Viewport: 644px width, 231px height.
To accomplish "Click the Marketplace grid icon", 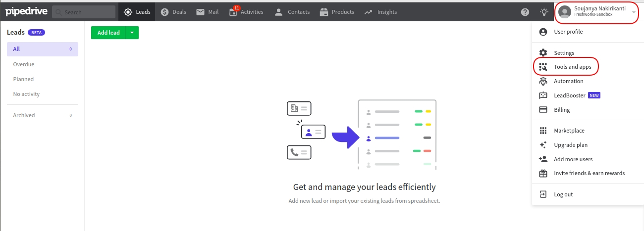I will [x=543, y=131].
